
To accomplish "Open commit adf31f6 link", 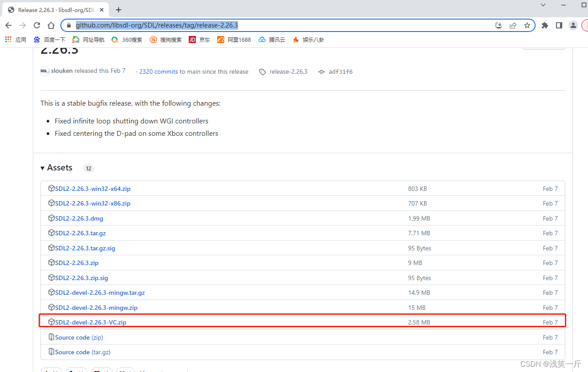I will coord(341,71).
